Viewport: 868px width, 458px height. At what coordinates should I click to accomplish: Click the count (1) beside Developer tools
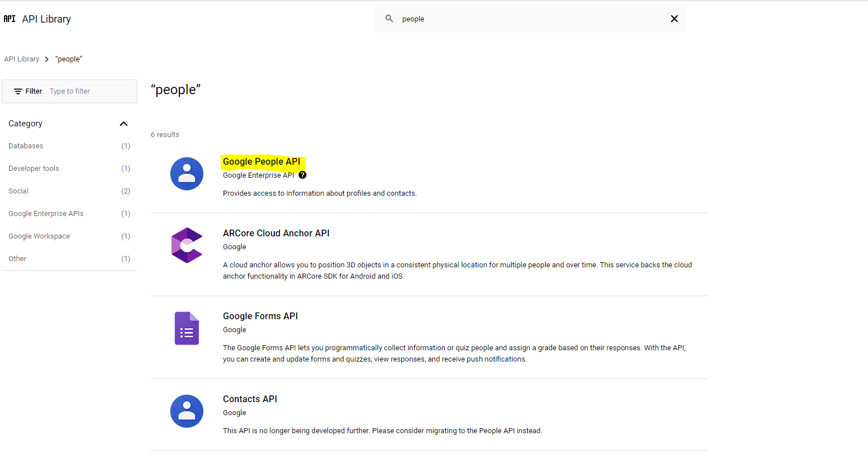pos(126,169)
